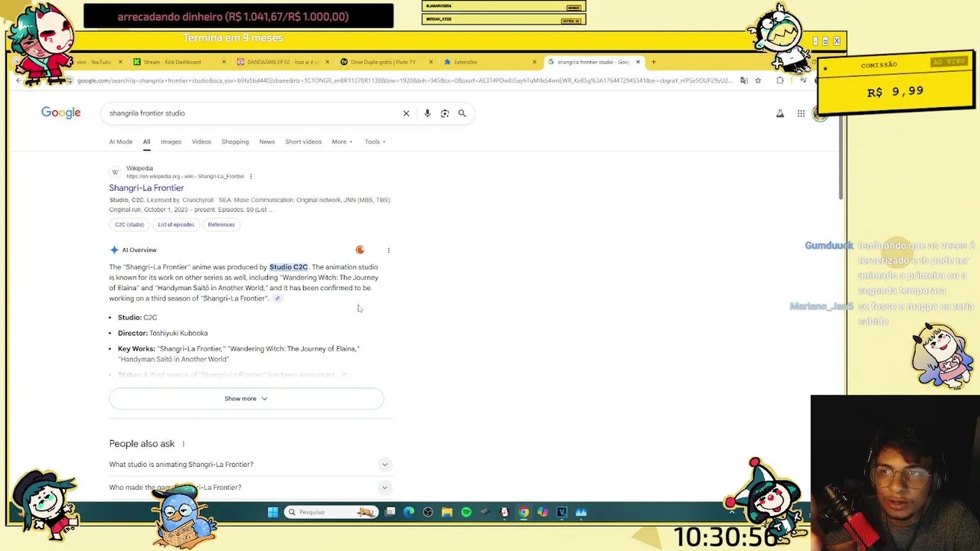980x551 pixels.
Task: Open Task View on taskbar
Action: point(390,512)
